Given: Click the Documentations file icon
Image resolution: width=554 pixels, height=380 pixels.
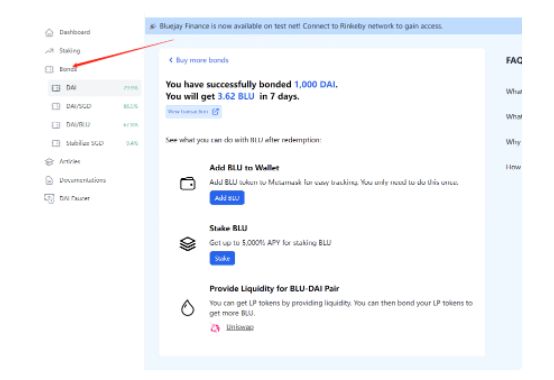Looking at the screenshot, I should pyautogui.click(x=49, y=180).
